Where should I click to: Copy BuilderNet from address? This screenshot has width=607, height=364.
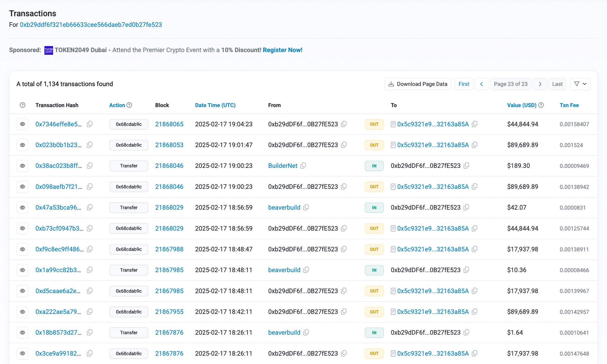click(x=303, y=166)
